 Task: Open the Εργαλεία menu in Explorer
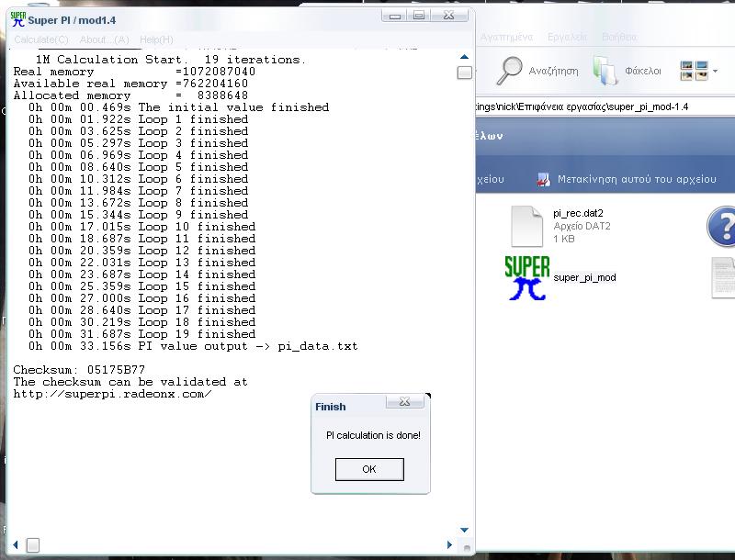pyautogui.click(x=567, y=37)
